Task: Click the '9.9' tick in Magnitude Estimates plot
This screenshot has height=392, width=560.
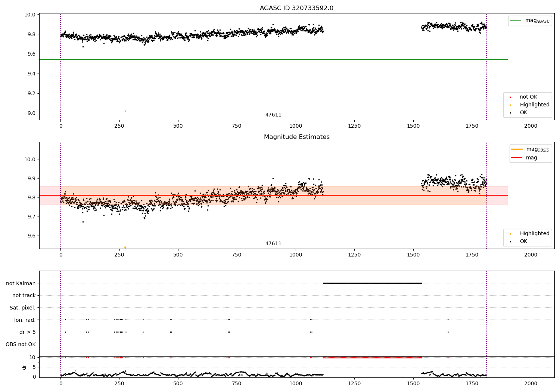Action: (32, 178)
